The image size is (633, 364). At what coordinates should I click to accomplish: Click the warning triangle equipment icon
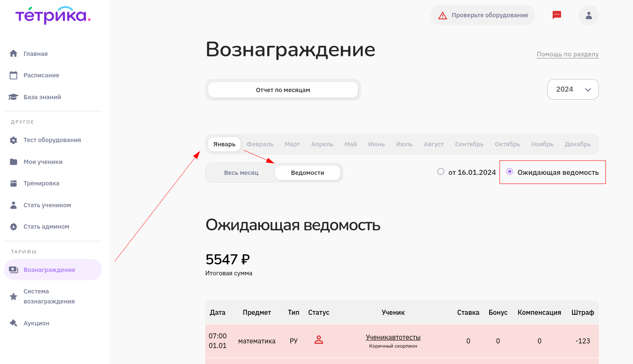(x=442, y=16)
